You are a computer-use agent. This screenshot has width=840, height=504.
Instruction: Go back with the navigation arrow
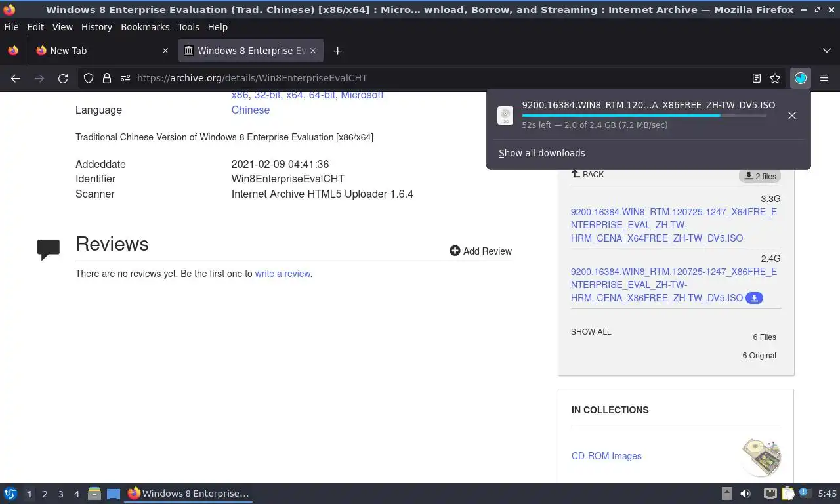[16, 78]
